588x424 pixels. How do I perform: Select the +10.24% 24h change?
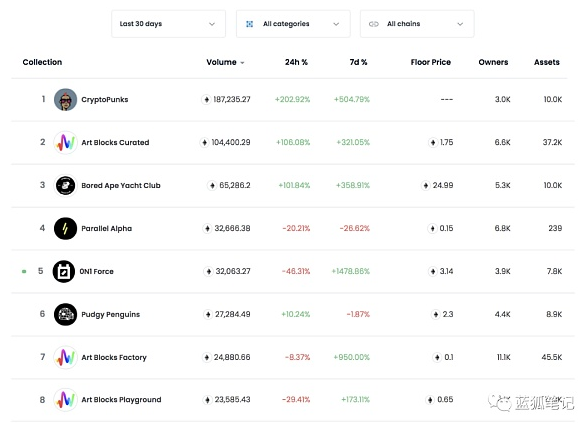296,314
